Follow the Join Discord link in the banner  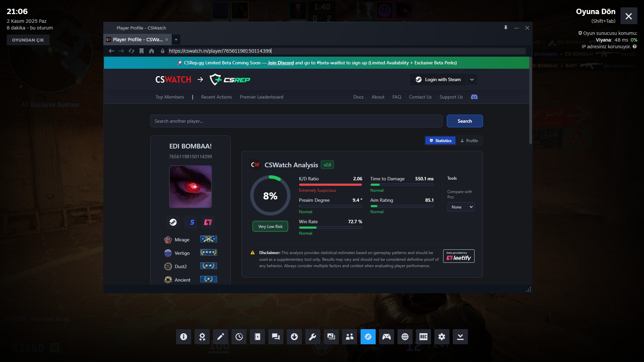point(280,63)
